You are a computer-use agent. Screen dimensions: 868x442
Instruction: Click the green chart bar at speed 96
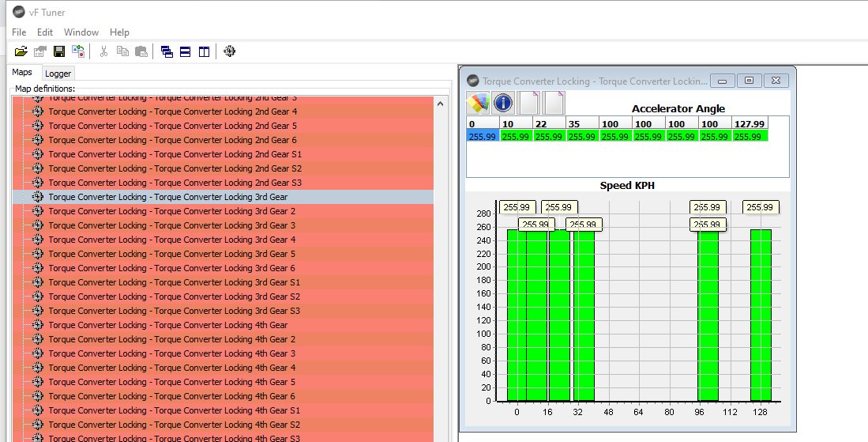coord(708,315)
